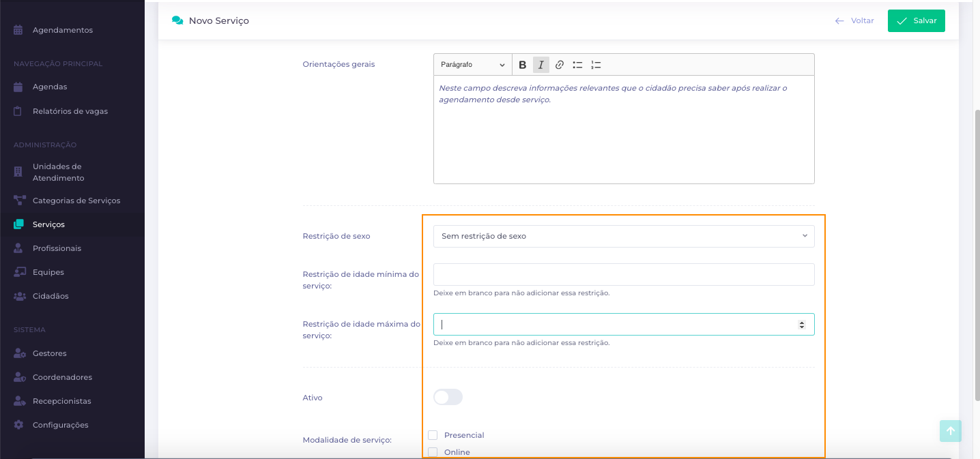
Task: Click the Agendas sidebar icon
Action: point(18,87)
